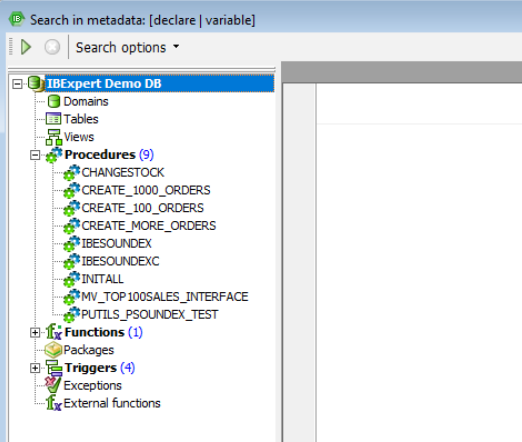Select the IBESOUNDEXC procedure
This screenshot has width=522, height=442.
120,261
